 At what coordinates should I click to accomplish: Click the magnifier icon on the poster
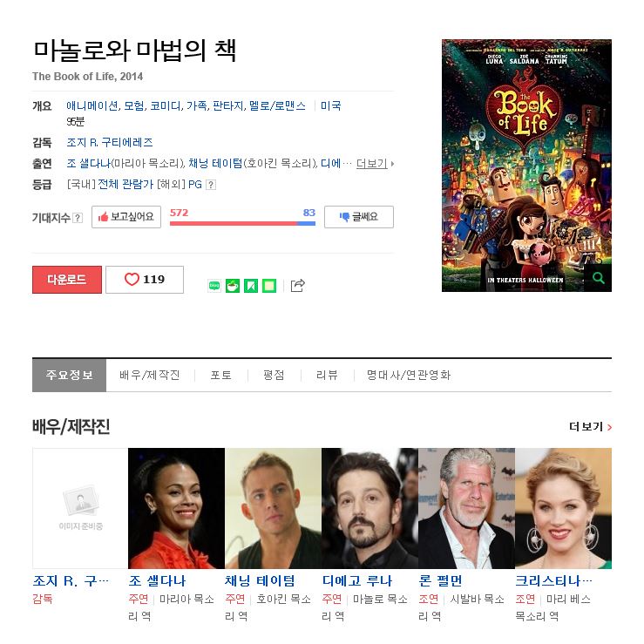(x=599, y=278)
